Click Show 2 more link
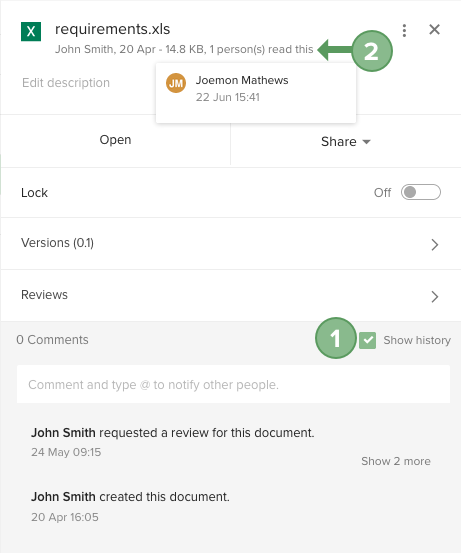 pyautogui.click(x=396, y=461)
